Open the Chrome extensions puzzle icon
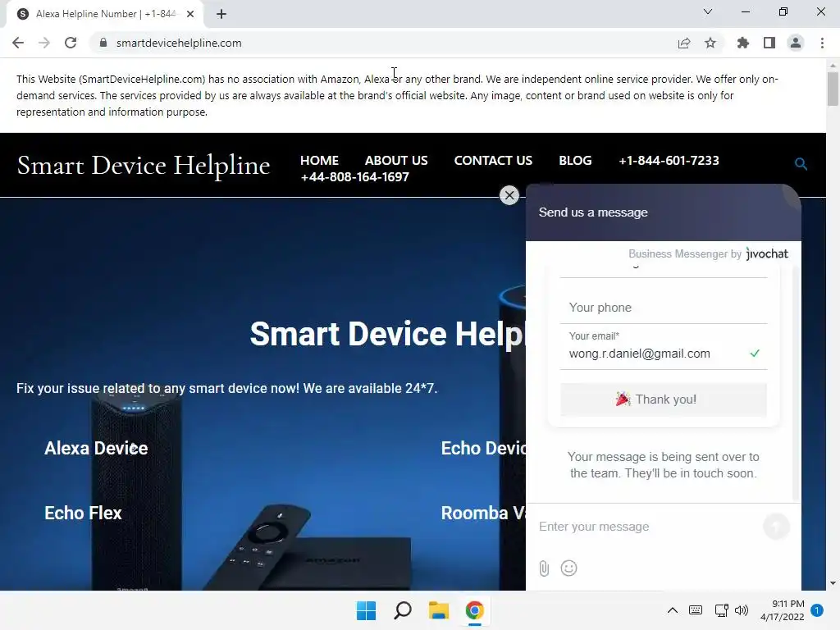This screenshot has width=840, height=630. click(743, 43)
